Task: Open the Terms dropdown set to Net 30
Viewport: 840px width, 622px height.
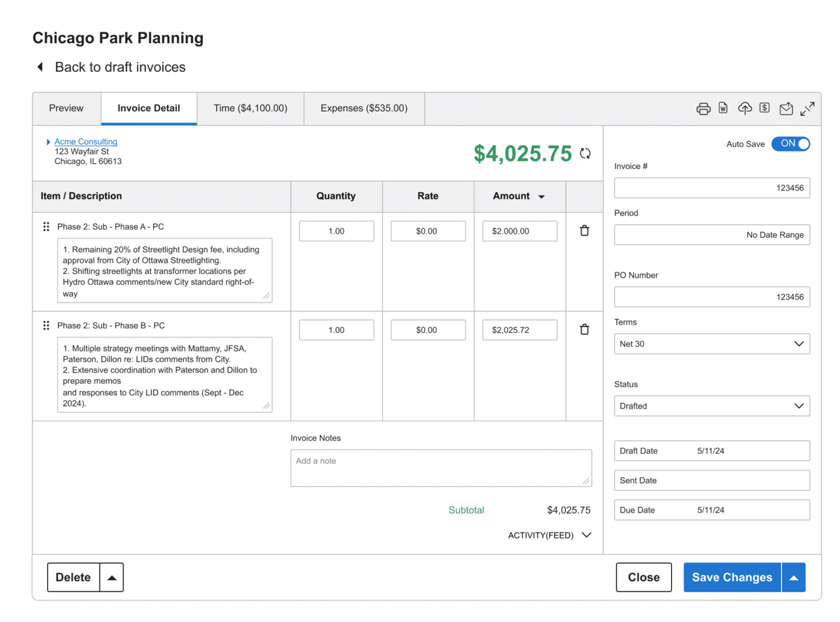Action: click(711, 344)
